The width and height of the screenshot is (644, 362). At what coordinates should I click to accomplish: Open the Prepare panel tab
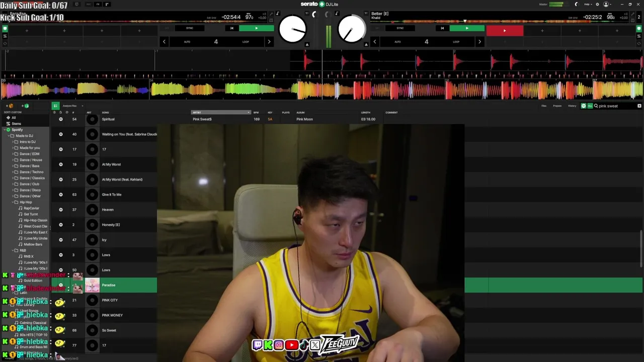click(557, 106)
